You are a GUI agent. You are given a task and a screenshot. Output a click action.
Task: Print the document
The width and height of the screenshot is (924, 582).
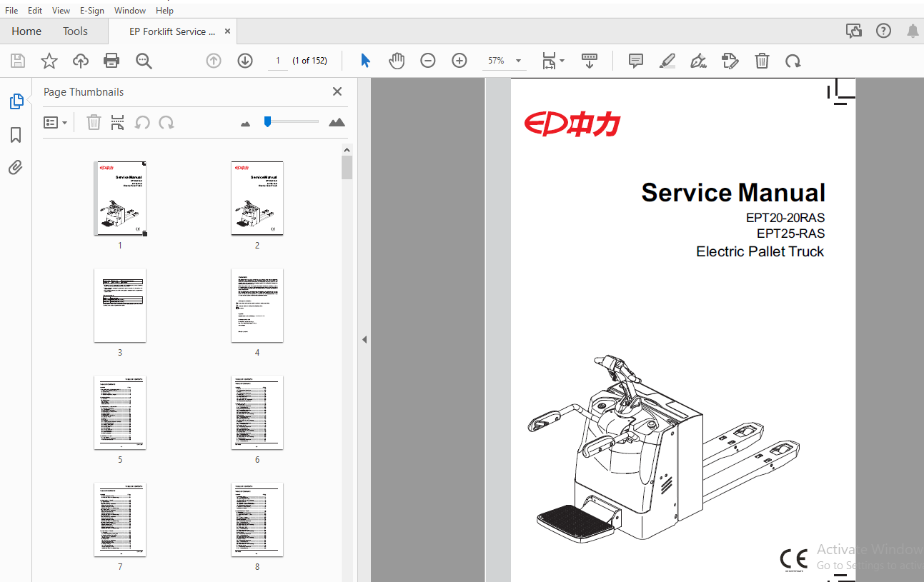coord(111,61)
